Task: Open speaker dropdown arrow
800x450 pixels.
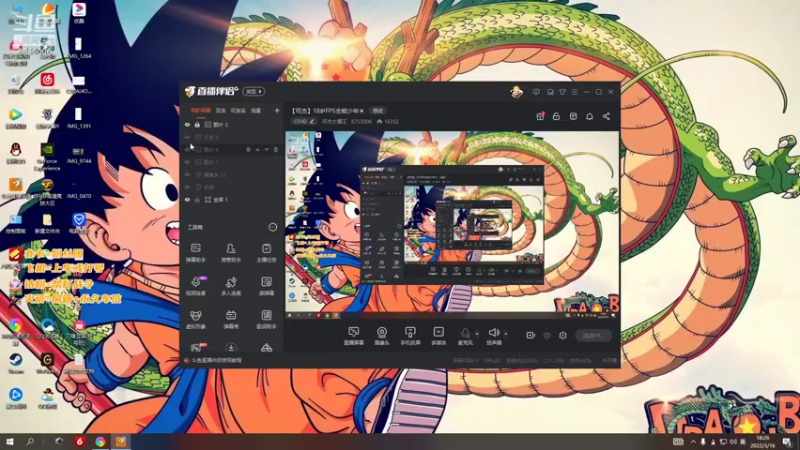Action: pyautogui.click(x=506, y=334)
